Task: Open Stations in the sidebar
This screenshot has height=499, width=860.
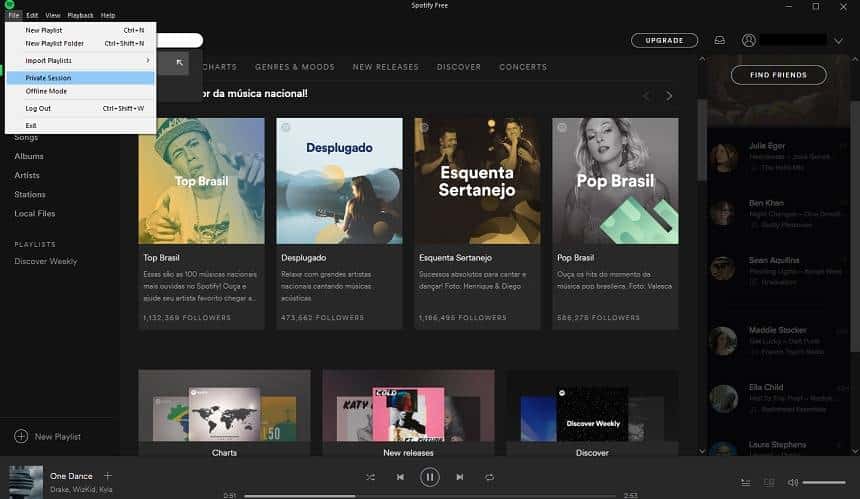Action: (30, 195)
